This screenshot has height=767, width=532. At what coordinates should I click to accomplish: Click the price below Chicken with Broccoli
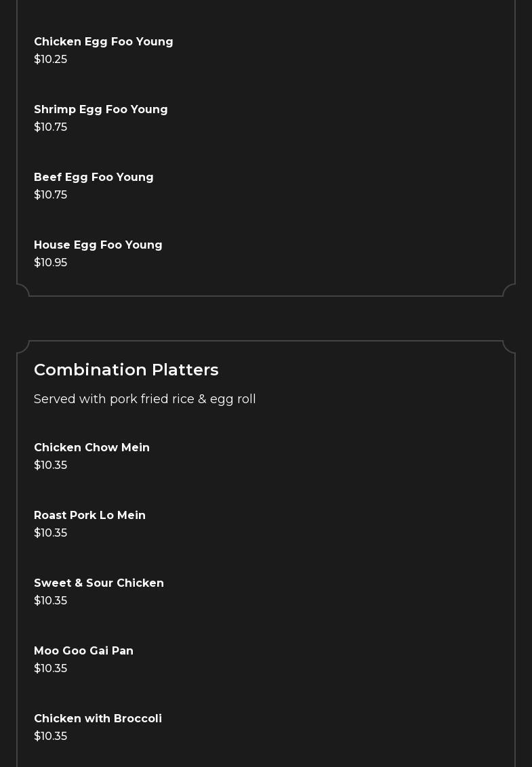tap(51, 737)
